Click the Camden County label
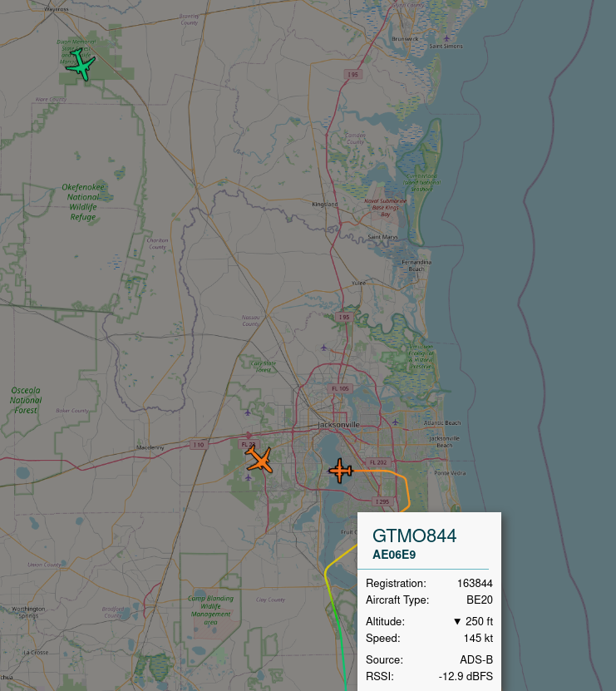616x691 pixels. [355, 139]
